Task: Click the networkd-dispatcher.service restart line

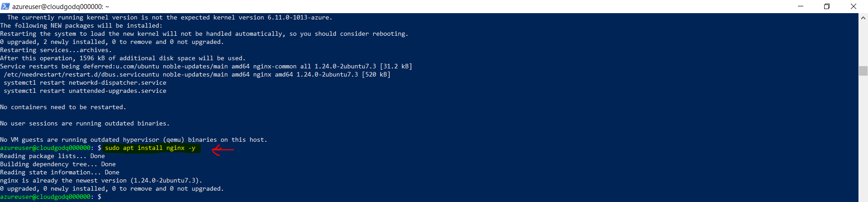Action: [85, 83]
